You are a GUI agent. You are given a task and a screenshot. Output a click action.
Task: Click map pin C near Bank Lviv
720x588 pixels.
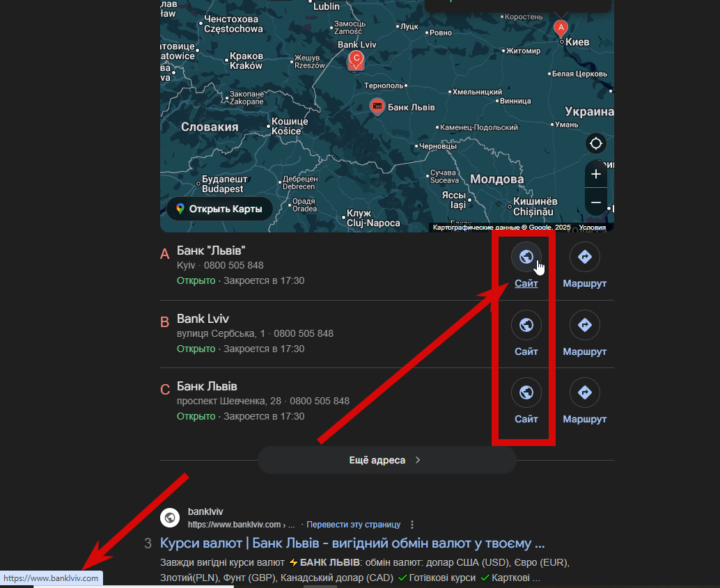coord(356,60)
